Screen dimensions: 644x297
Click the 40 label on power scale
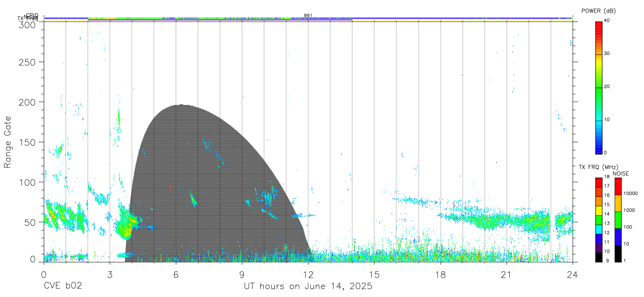coord(607,20)
